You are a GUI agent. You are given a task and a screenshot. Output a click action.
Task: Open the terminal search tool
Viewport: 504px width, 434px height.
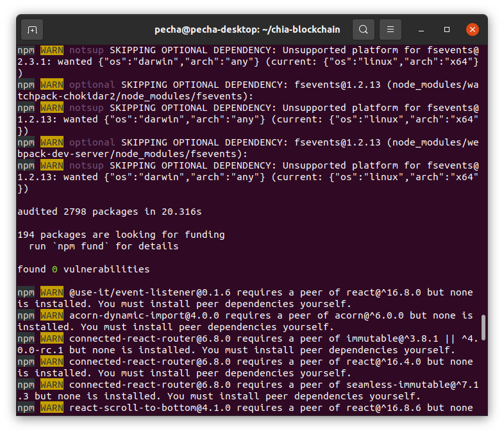pyautogui.click(x=363, y=29)
